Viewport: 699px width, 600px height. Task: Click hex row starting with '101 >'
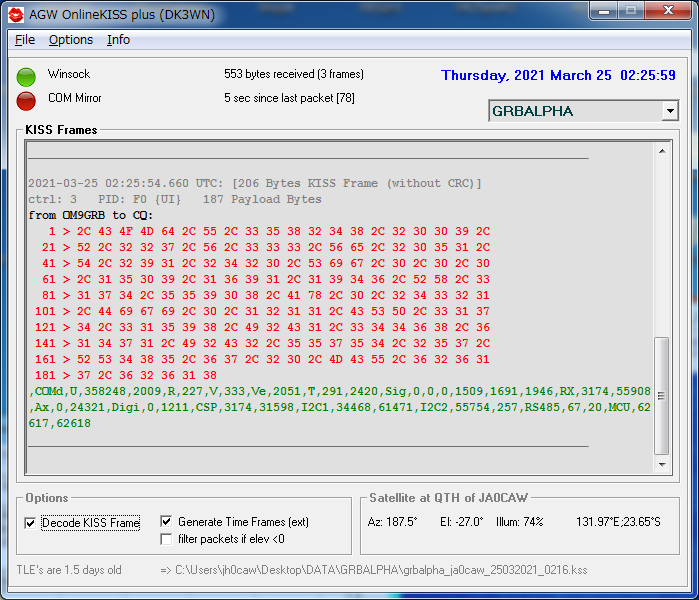[x=262, y=312]
